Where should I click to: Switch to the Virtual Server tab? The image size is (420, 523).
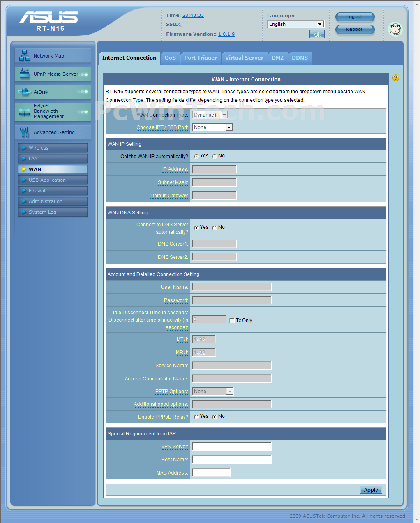coord(244,58)
